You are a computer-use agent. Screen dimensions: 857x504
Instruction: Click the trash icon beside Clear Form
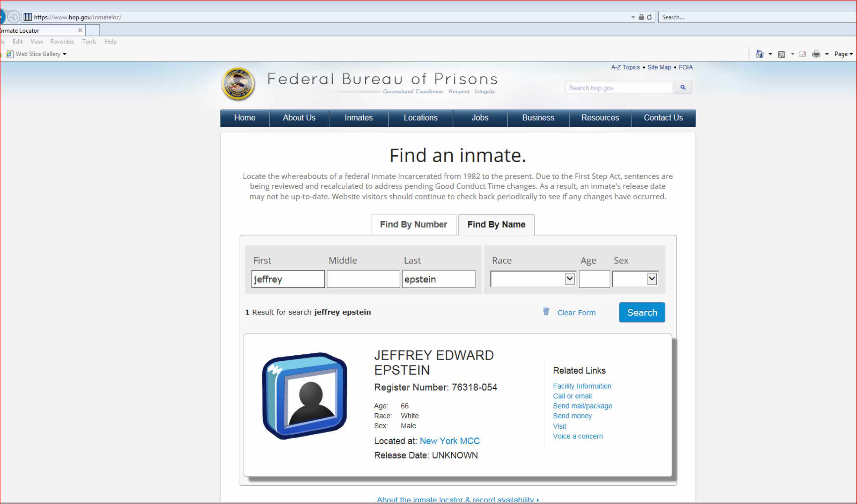click(x=546, y=312)
